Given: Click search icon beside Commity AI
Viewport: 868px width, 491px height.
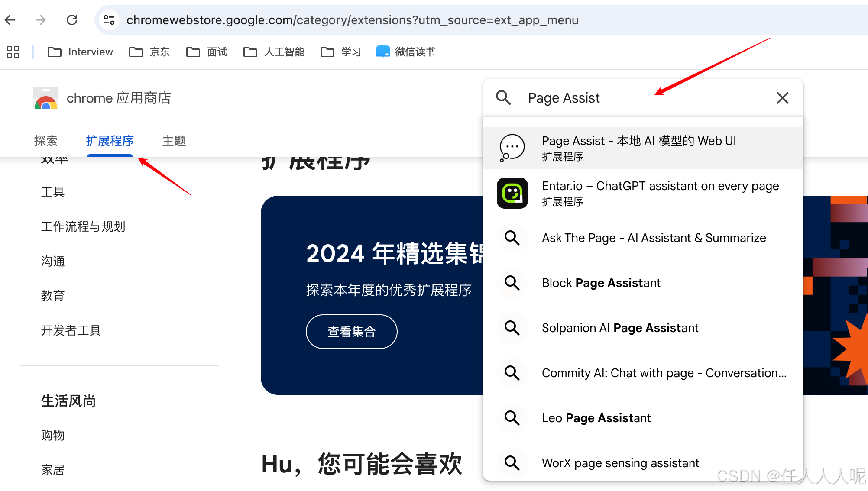Looking at the screenshot, I should [x=512, y=373].
